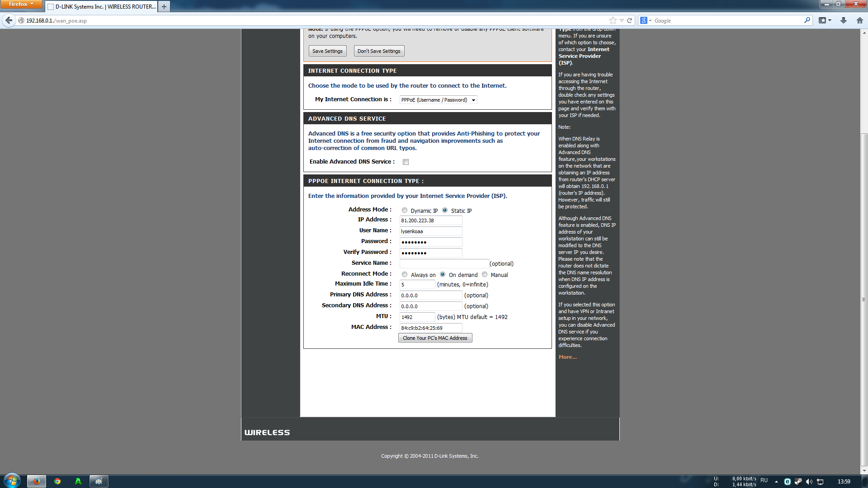Image resolution: width=868 pixels, height=488 pixels.
Task: Choose Manual reconnect mode
Action: click(485, 275)
